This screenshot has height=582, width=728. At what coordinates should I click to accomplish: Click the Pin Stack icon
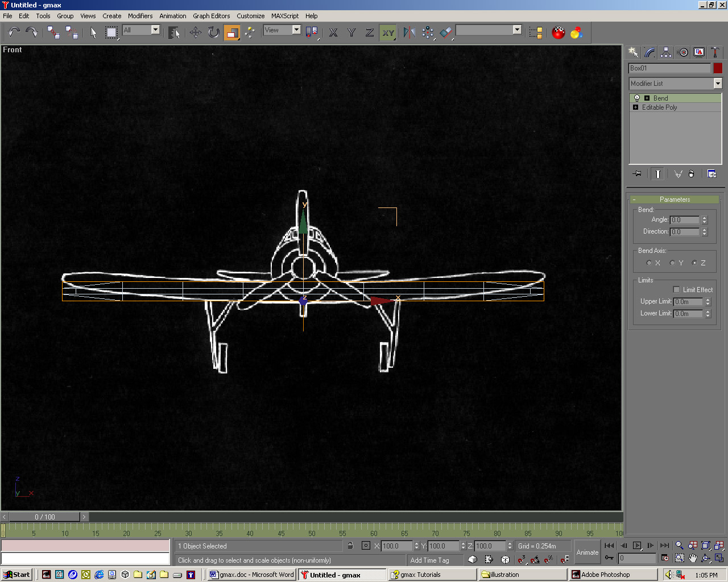637,174
